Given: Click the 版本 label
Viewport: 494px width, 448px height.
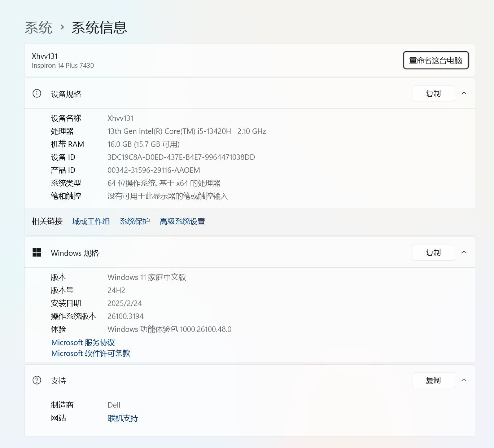Looking at the screenshot, I should tap(58, 277).
